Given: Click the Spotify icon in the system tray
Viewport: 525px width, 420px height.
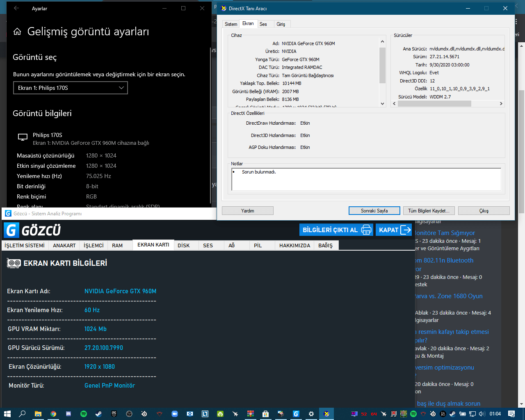Looking at the screenshot, I should tap(413, 414).
